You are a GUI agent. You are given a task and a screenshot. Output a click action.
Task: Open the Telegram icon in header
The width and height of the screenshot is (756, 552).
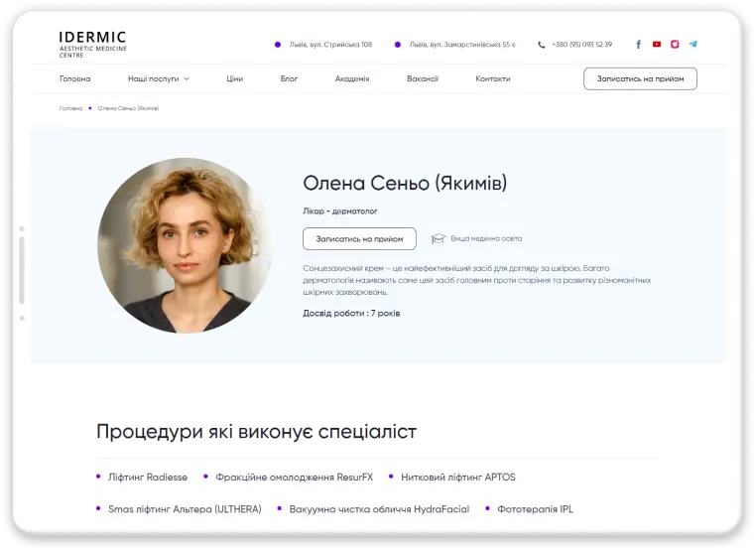coord(693,45)
